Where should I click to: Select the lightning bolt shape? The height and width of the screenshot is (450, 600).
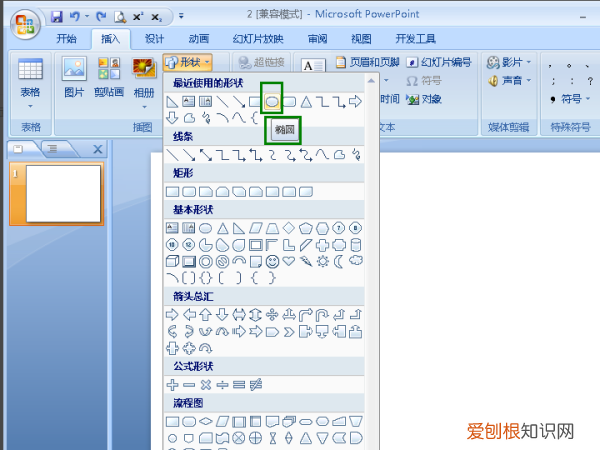pos(305,261)
